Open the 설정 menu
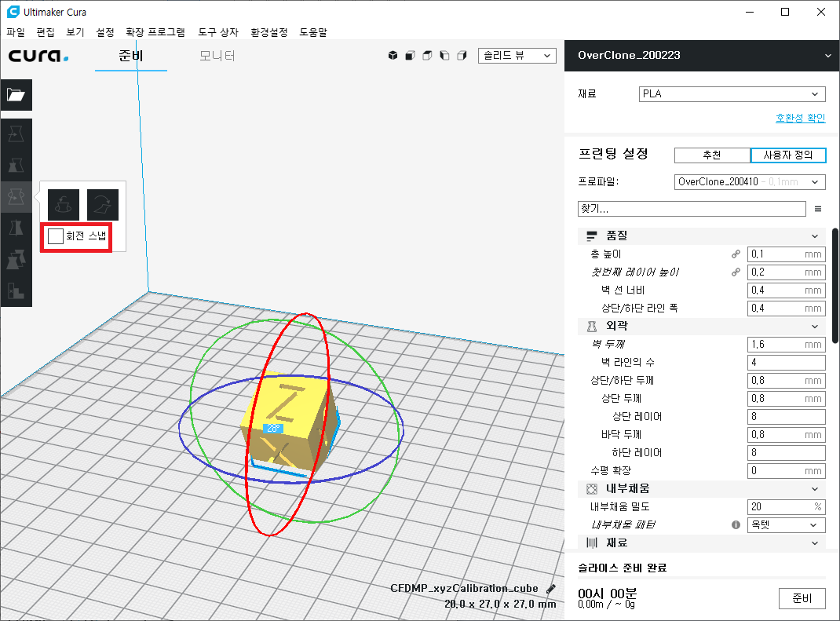Screen dimensions: 840x621 point(105,32)
